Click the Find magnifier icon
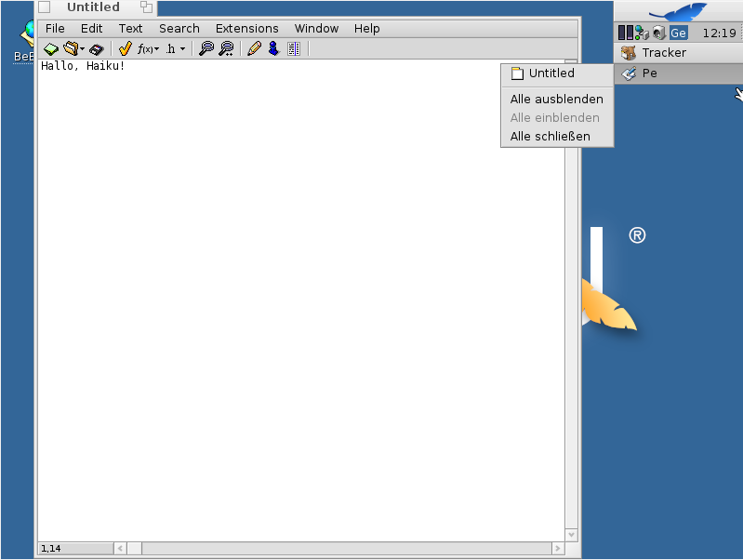 pos(206,48)
